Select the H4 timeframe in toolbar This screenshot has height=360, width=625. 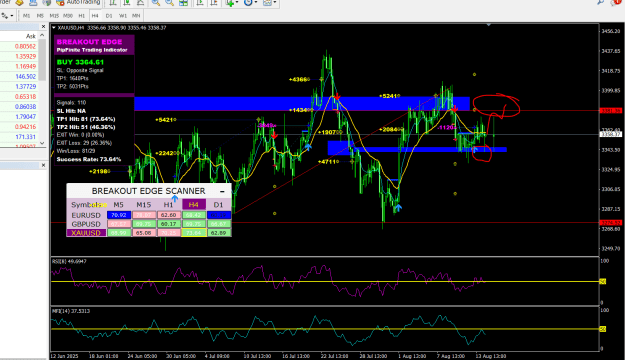pyautogui.click(x=95, y=16)
